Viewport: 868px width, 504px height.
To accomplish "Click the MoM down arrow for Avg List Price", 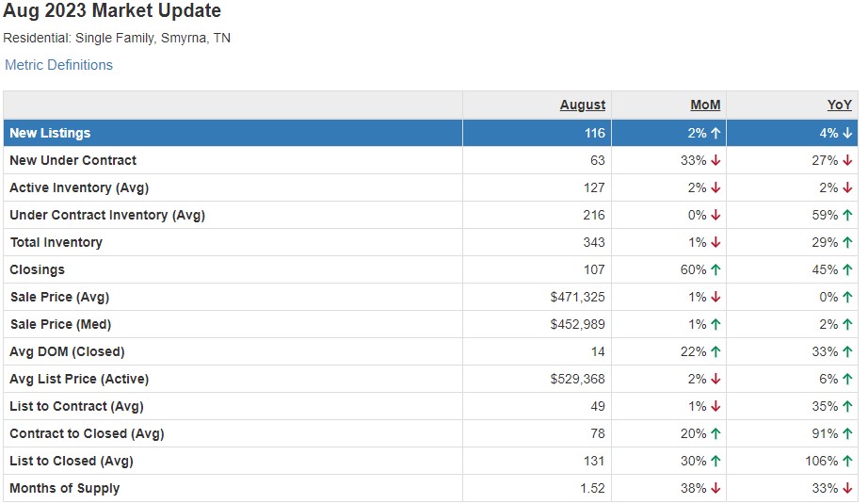I will coord(715,379).
